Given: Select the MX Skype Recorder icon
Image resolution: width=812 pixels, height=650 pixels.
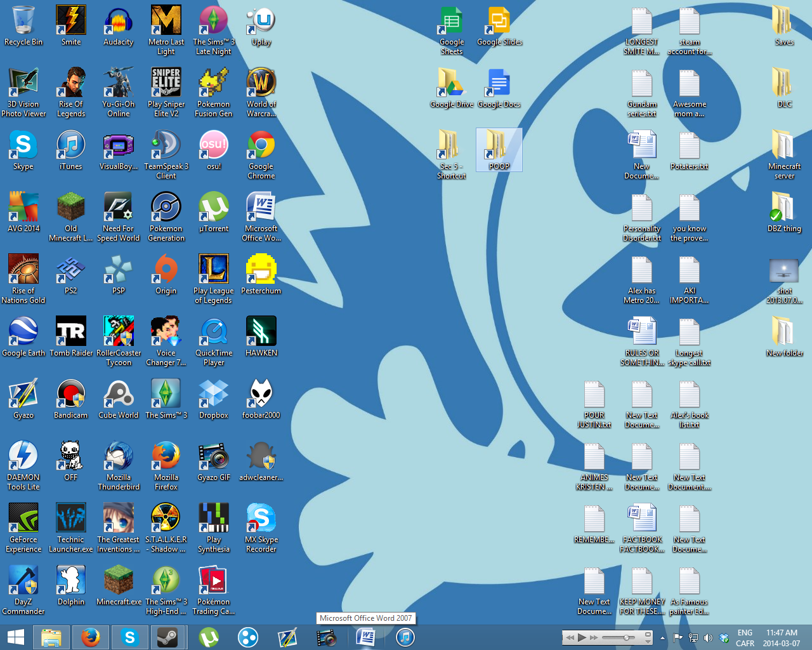Looking at the screenshot, I should [261, 528].
